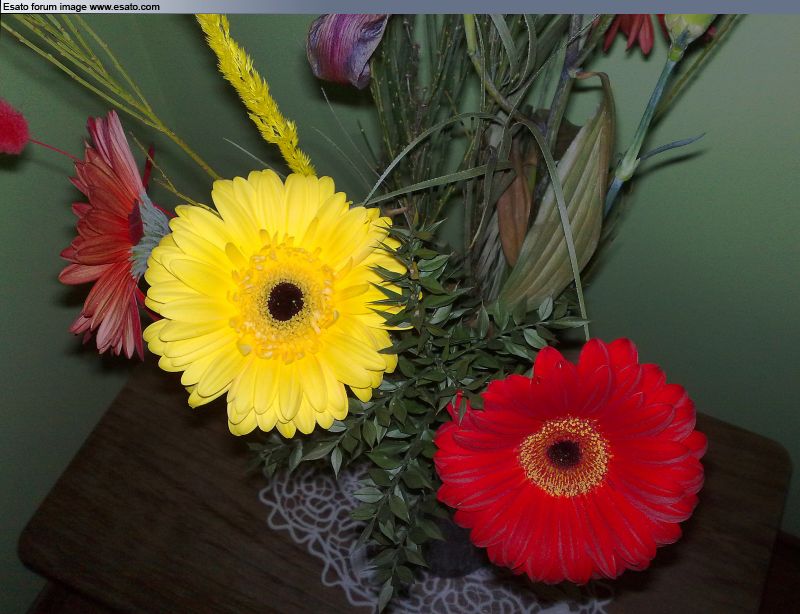Click the 'Esato forum image' caption text
Image resolution: width=800 pixels, height=614 pixels.
[44, 7]
